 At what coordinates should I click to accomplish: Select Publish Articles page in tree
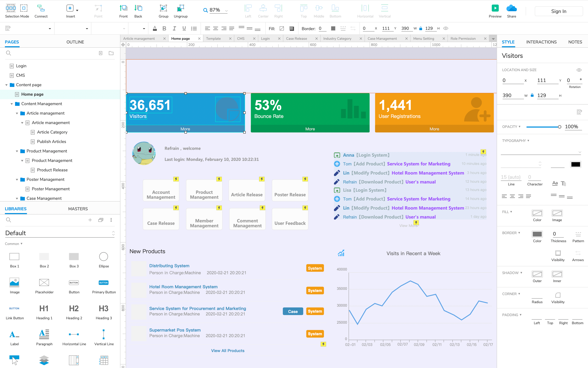(51, 142)
